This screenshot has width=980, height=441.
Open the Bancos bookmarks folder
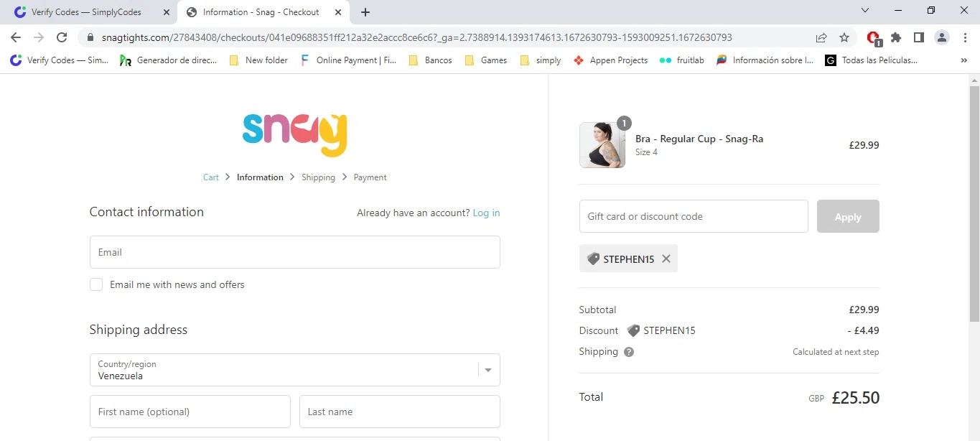(431, 60)
